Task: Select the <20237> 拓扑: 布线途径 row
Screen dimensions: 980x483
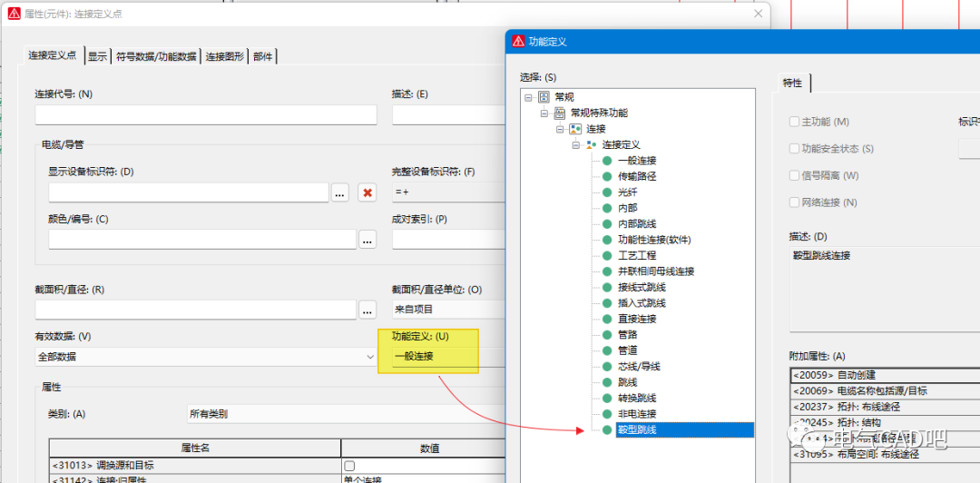Action: coord(885,407)
